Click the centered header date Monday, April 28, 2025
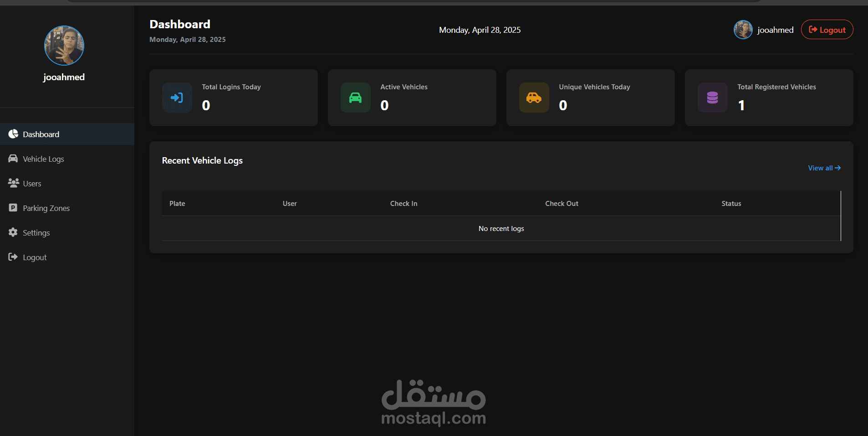 pos(480,30)
